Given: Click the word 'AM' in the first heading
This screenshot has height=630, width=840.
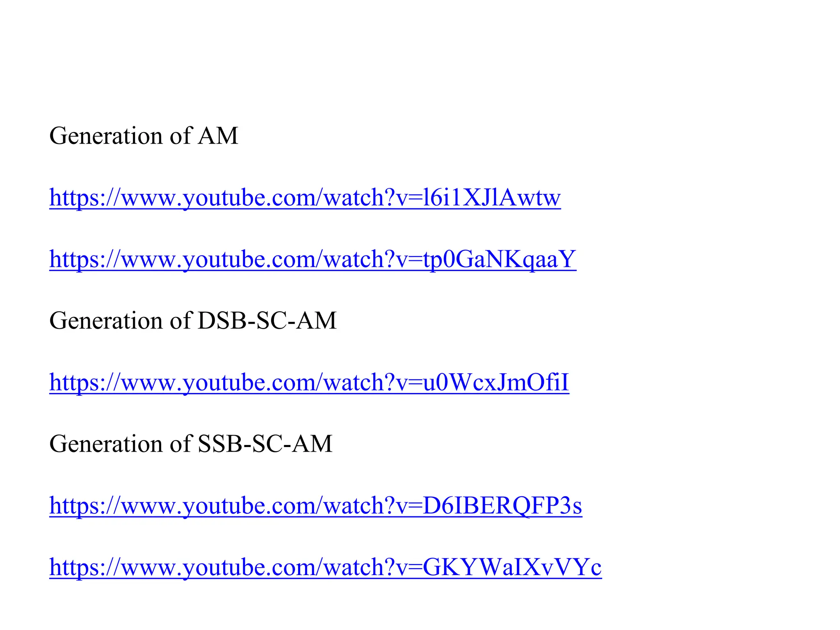Looking at the screenshot, I should point(218,136).
